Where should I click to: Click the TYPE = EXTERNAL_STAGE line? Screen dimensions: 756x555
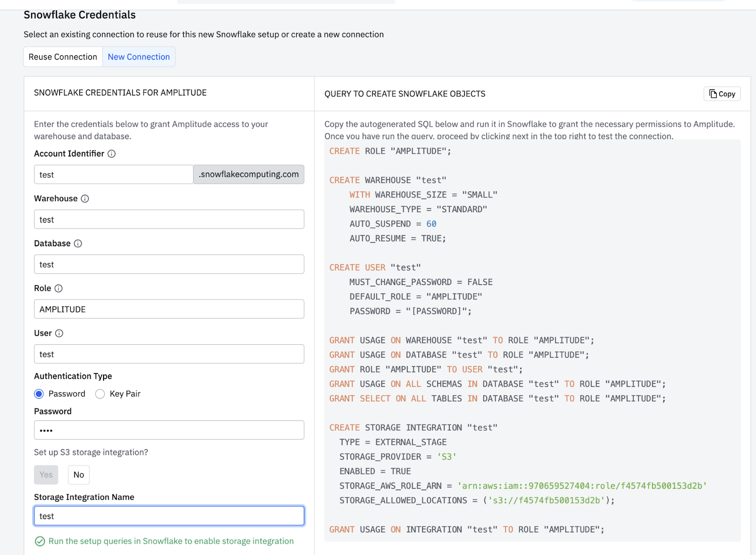coord(393,442)
